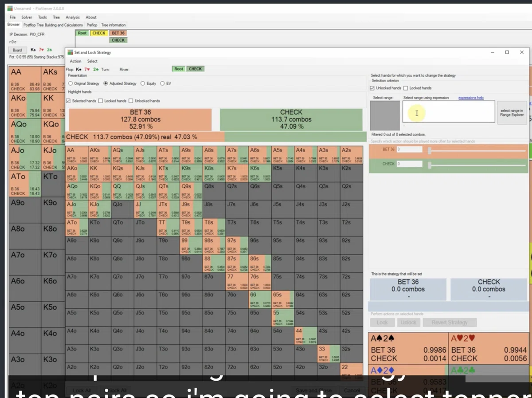Select the 65s cell in strategy grid
The image size is (532, 398).
pos(282,299)
